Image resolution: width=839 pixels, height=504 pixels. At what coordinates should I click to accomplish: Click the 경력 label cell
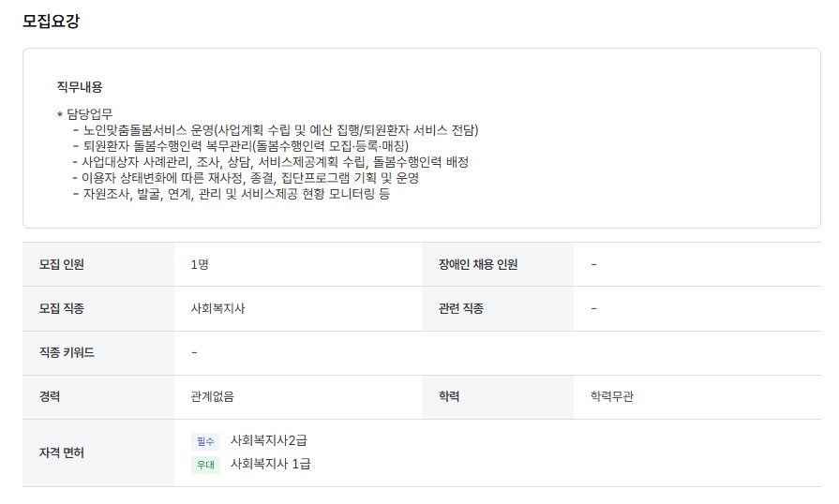(x=98, y=397)
